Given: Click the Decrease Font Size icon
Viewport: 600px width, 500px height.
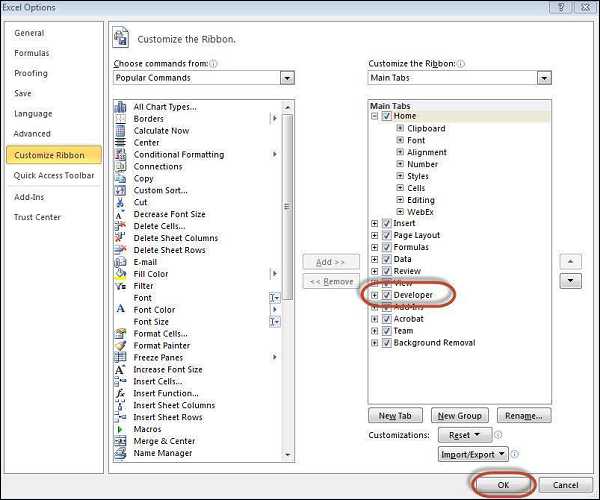Looking at the screenshot, I should point(120,214).
